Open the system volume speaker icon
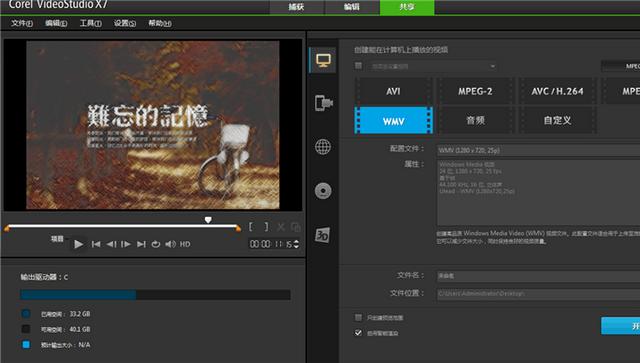 pyautogui.click(x=170, y=244)
